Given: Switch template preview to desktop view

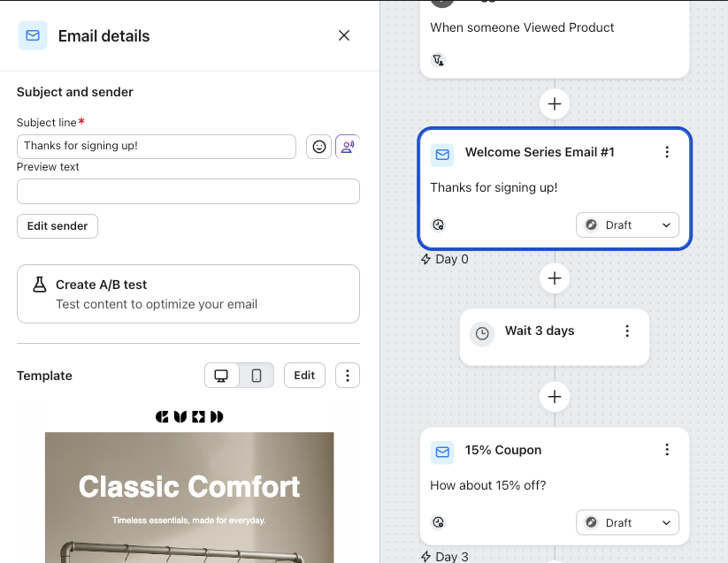Looking at the screenshot, I should tap(221, 375).
